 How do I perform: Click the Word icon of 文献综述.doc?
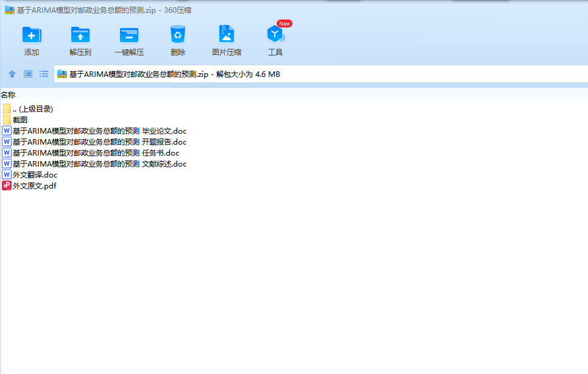pyautogui.click(x=7, y=164)
